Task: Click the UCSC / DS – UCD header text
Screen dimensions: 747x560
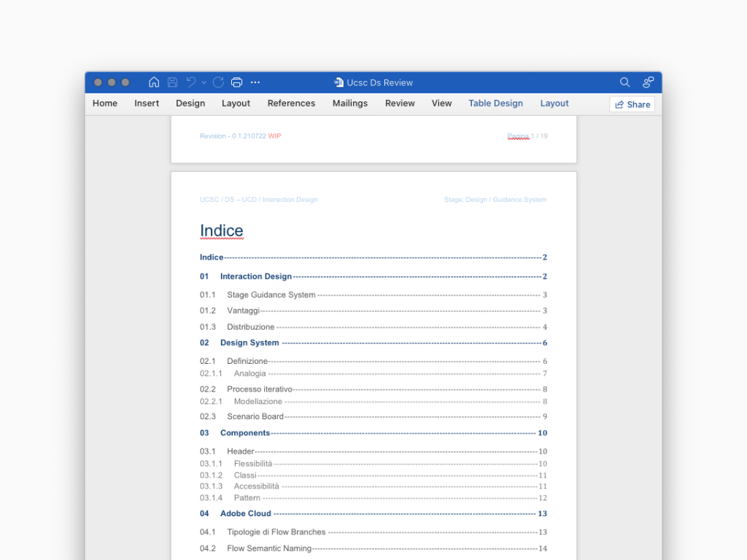Action: pos(259,200)
